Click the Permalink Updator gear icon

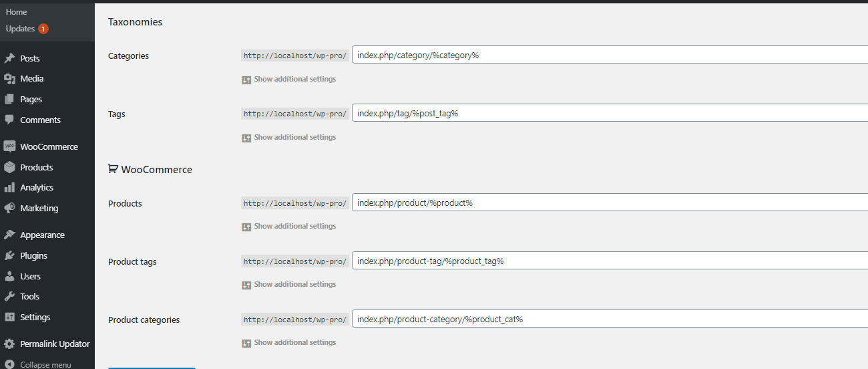pos(9,344)
